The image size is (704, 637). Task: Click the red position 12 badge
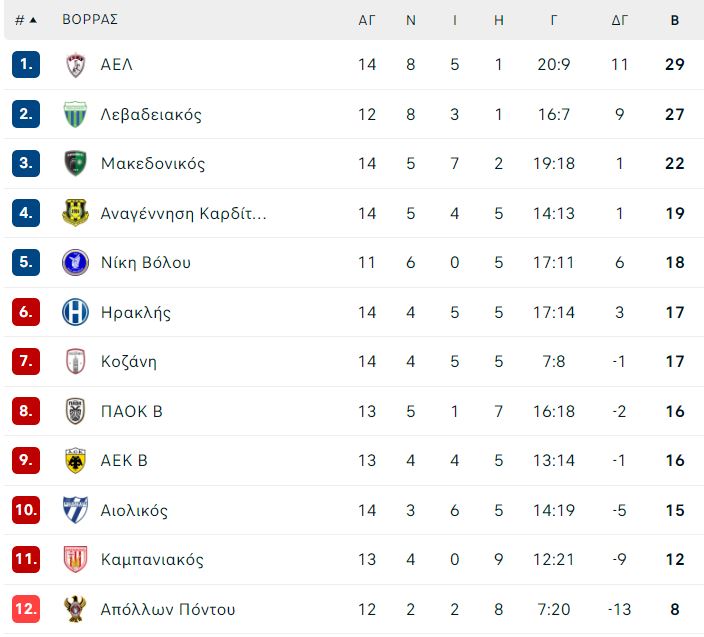click(x=26, y=609)
